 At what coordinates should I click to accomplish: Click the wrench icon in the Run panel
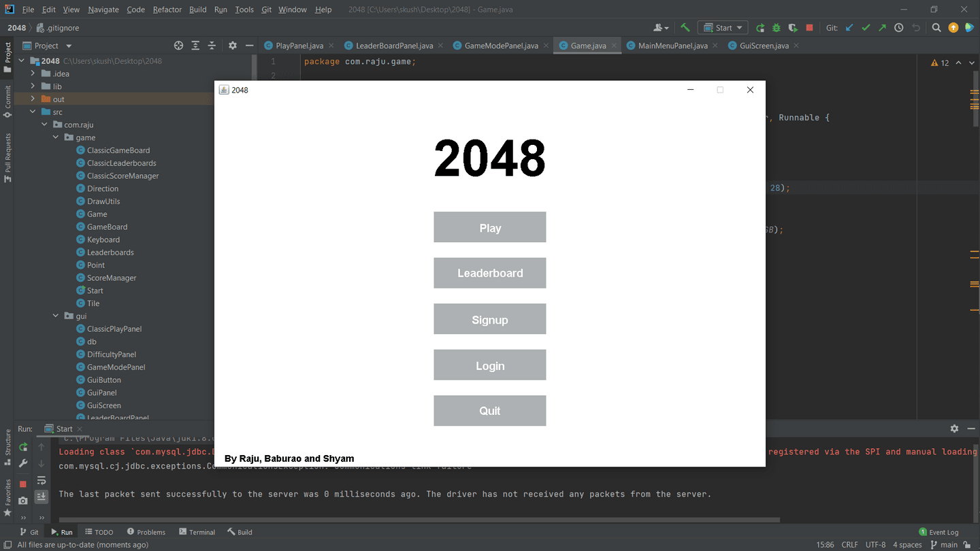[x=23, y=463]
